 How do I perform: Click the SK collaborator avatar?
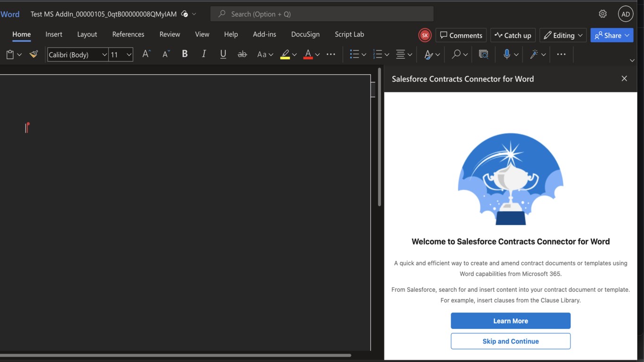(x=425, y=35)
